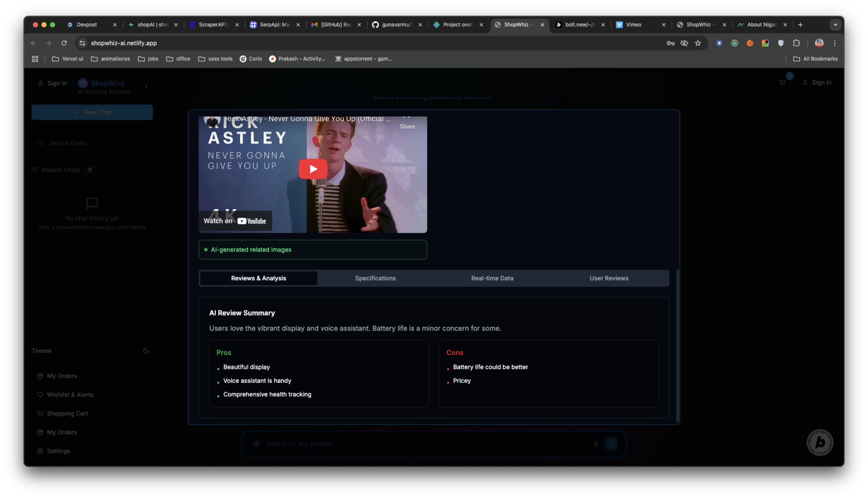
Task: Select the User Reviews tab
Action: tap(608, 278)
